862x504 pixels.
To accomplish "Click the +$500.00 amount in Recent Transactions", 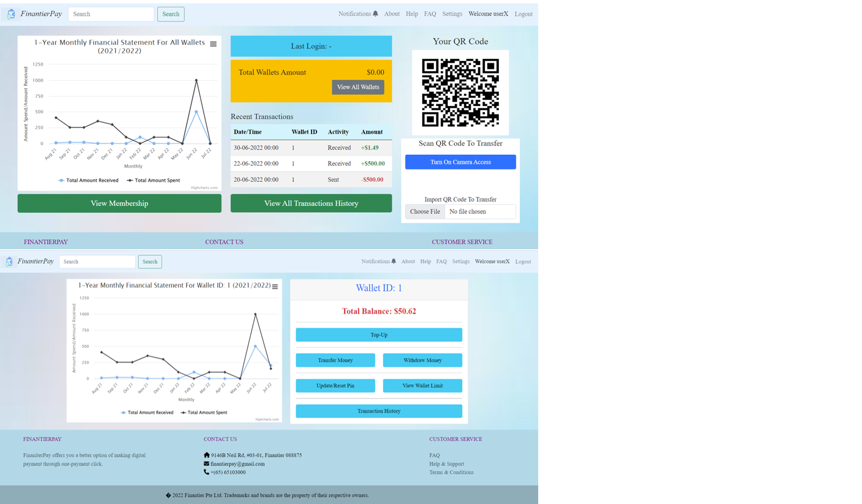I will point(373,163).
